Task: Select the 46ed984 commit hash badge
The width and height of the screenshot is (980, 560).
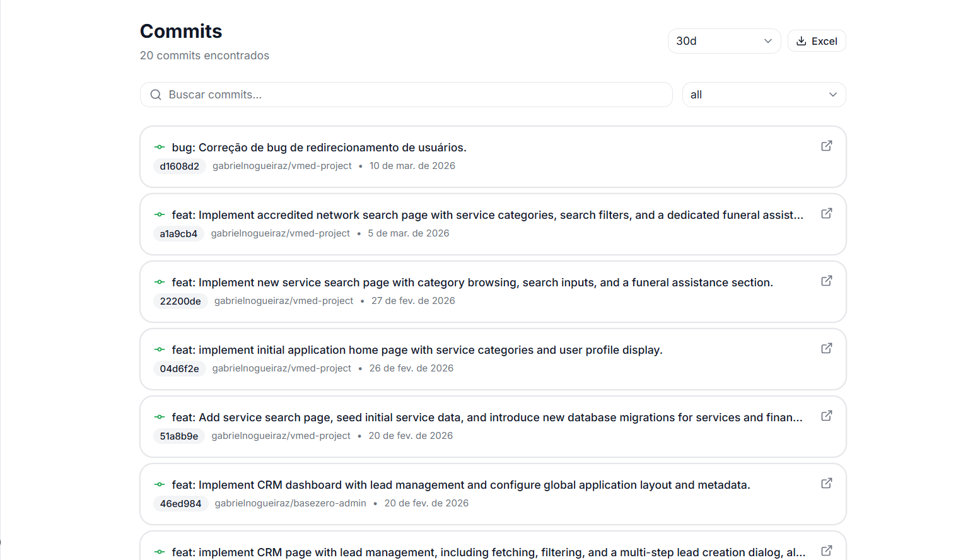Action: pyautogui.click(x=180, y=503)
